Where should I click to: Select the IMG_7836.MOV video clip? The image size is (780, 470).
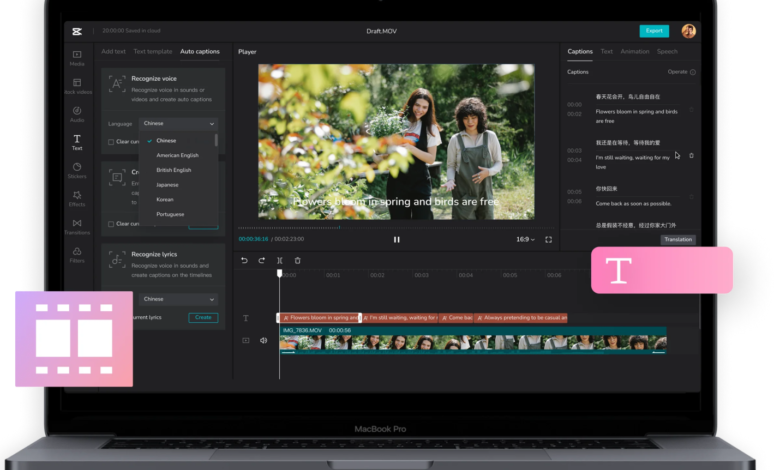point(473,340)
